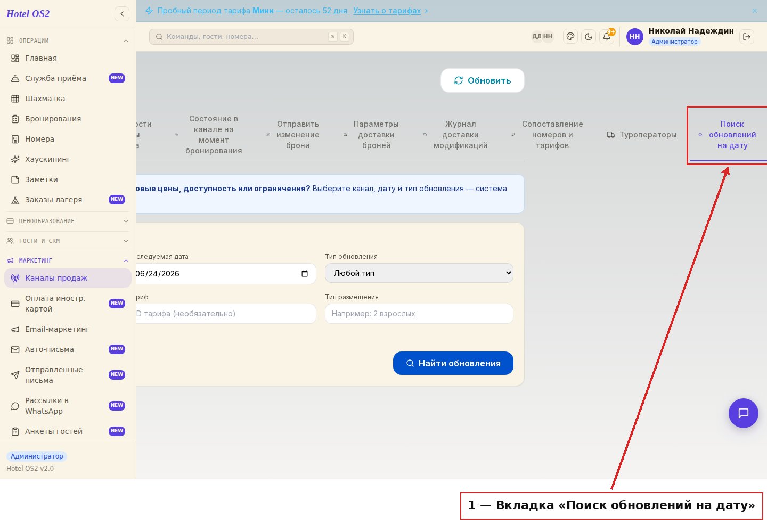The image size is (767, 532).
Task: Log out using the exit icon
Action: (747, 37)
